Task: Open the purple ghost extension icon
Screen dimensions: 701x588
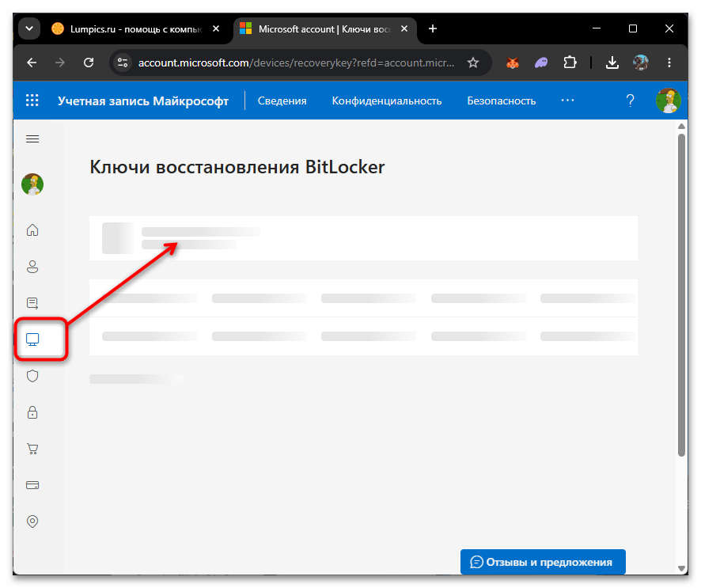Action: [541, 63]
